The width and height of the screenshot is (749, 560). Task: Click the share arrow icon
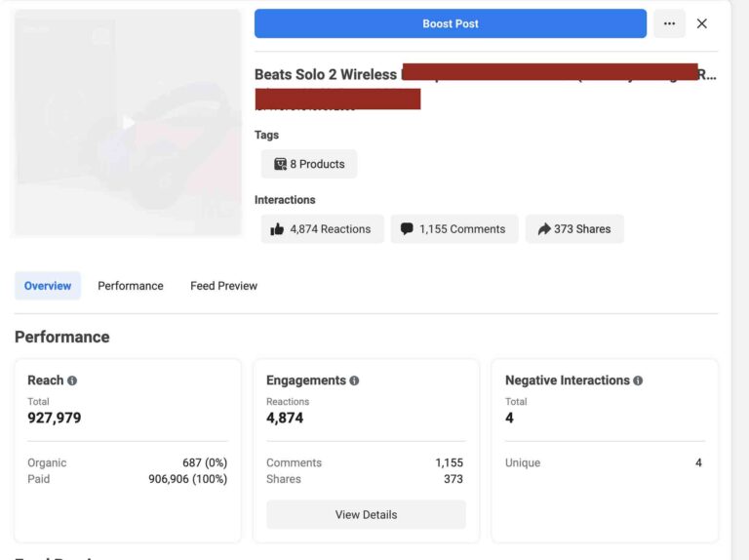[x=544, y=229]
